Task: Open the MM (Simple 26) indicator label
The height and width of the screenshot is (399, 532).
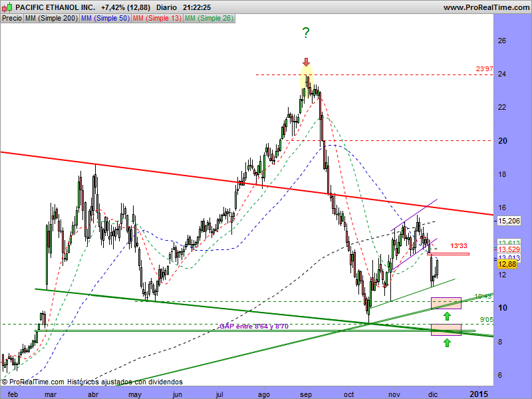Action: (209, 19)
